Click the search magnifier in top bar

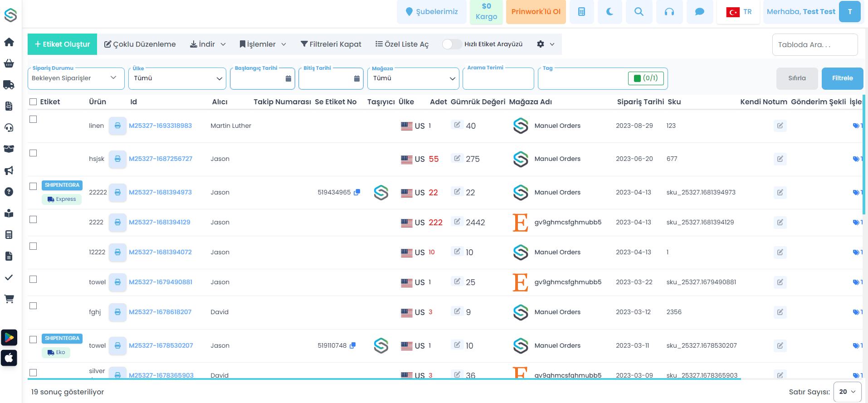point(639,12)
